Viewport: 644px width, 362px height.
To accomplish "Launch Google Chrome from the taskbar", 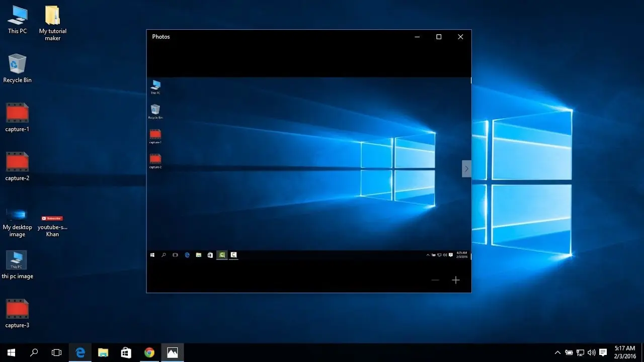I will (x=149, y=352).
